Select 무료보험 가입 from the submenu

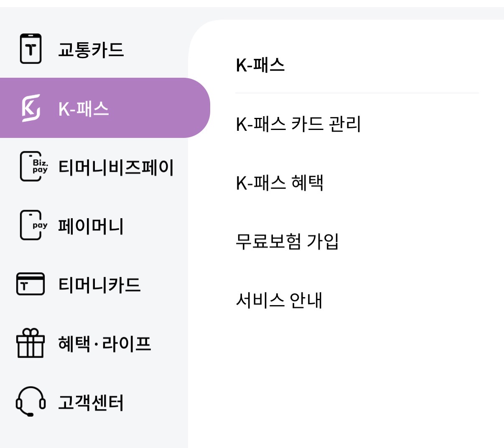pyautogui.click(x=287, y=242)
